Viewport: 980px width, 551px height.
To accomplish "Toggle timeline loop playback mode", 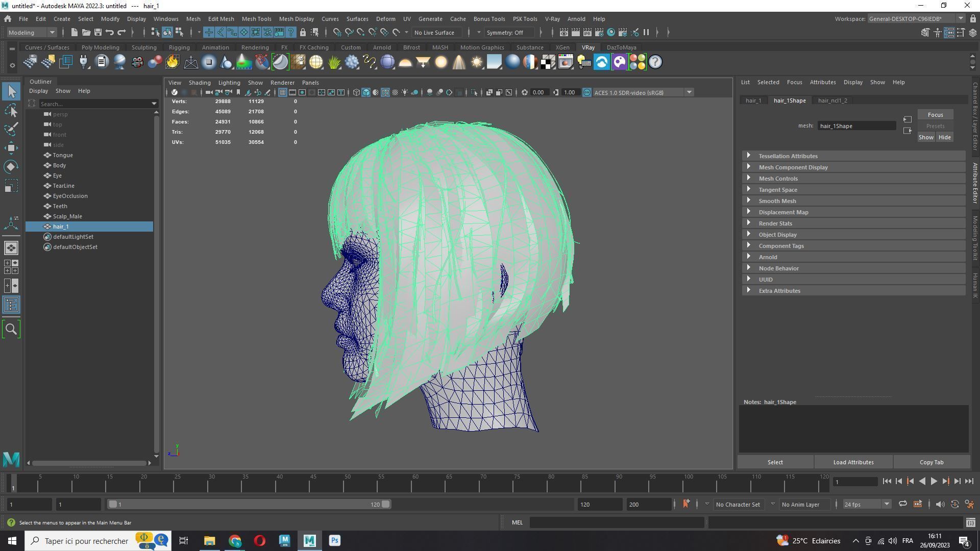I will pos(902,504).
